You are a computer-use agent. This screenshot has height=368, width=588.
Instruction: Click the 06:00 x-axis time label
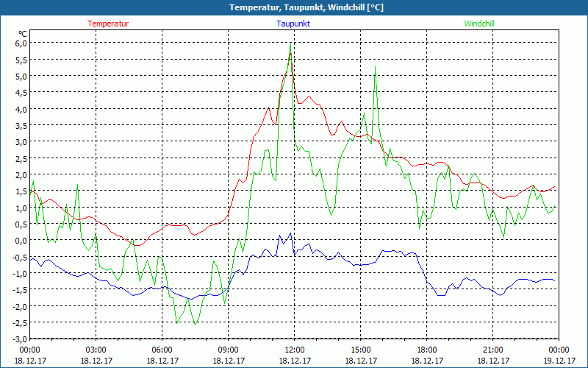point(162,350)
